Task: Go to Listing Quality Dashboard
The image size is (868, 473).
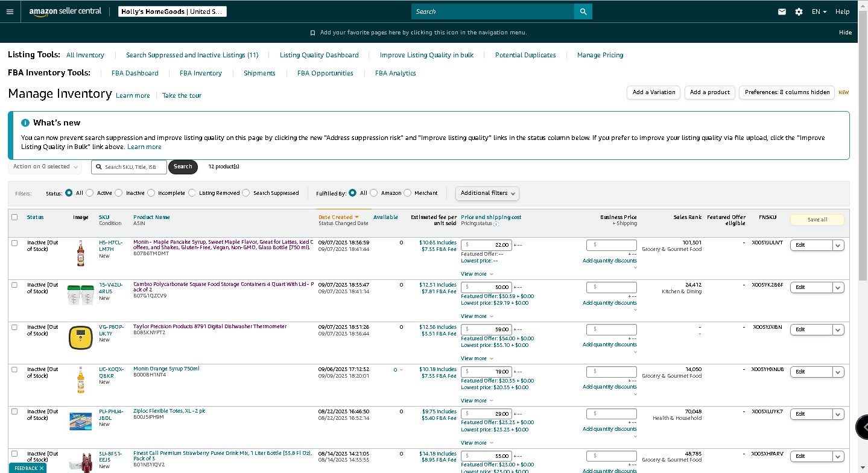Action: [x=319, y=55]
